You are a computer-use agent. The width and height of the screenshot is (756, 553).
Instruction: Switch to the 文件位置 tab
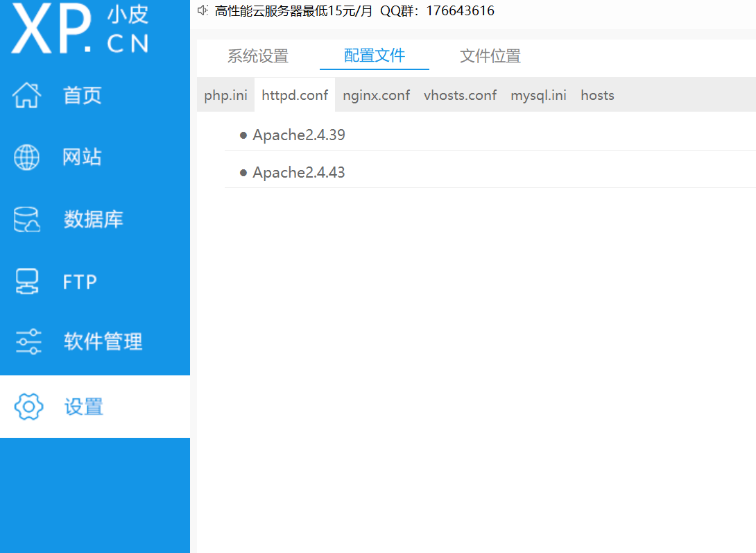coord(490,56)
